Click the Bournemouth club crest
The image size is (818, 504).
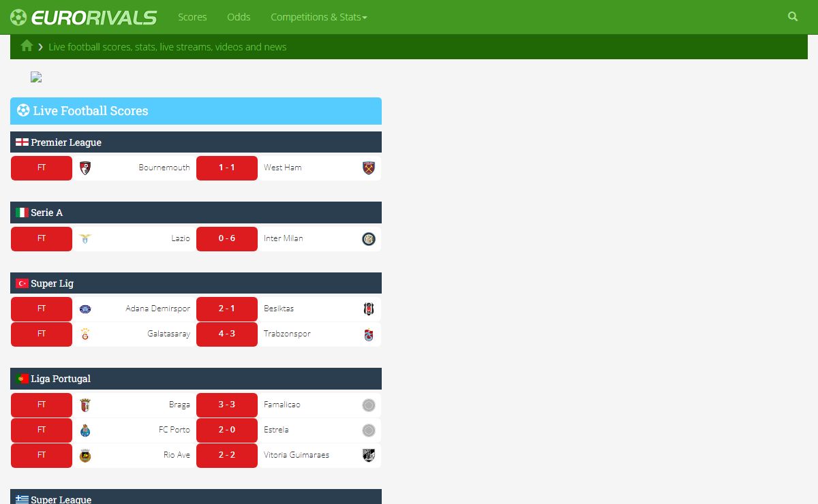coord(85,168)
